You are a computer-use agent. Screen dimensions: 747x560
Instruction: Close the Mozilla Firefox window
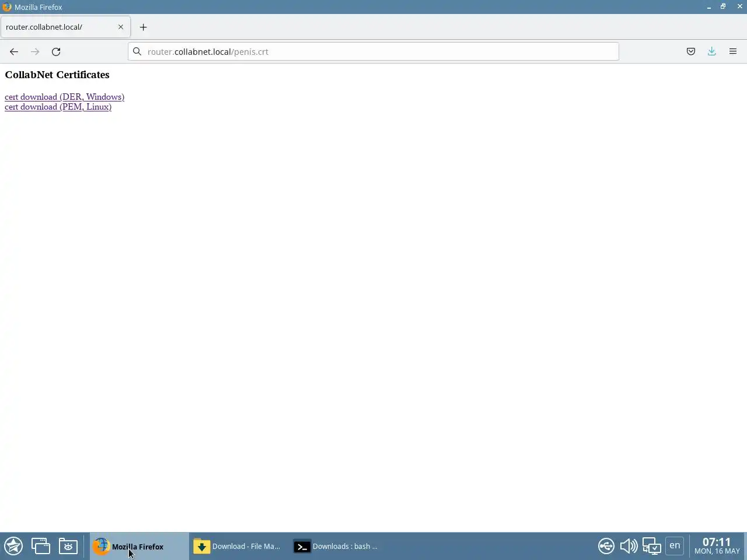click(x=739, y=7)
